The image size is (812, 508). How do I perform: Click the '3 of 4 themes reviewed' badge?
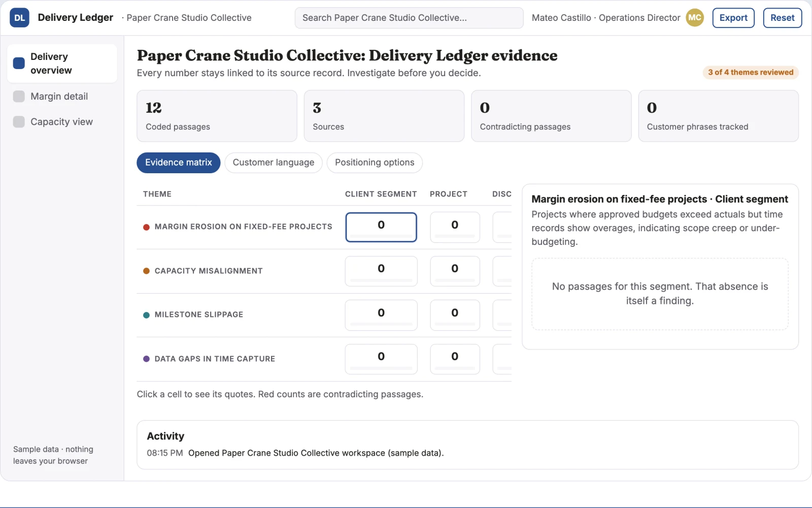point(751,73)
